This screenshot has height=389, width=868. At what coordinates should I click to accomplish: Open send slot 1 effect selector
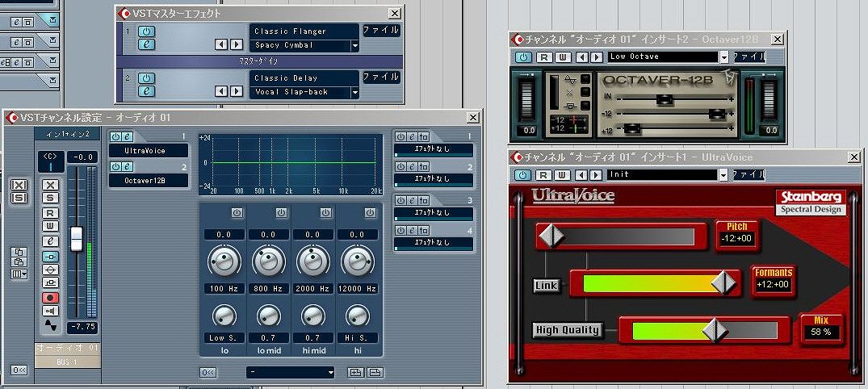coord(434,148)
